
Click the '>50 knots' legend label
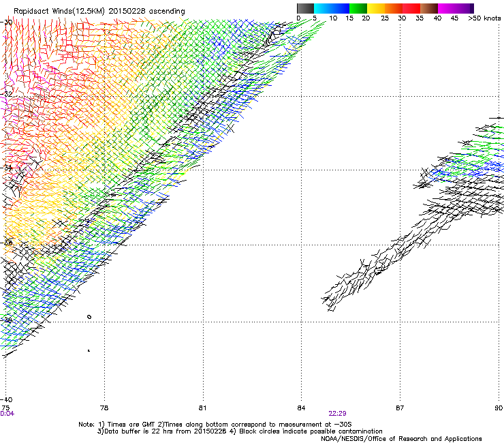coord(484,18)
